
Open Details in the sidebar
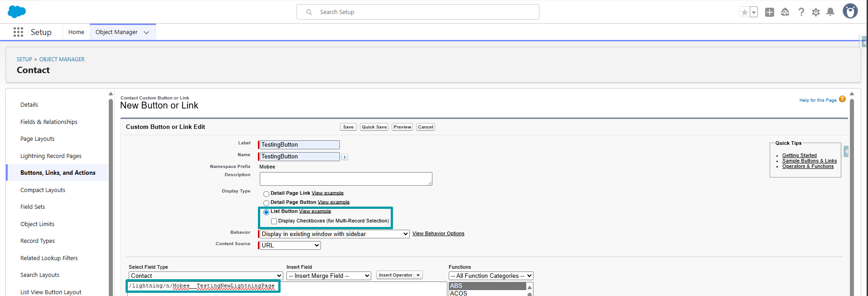[x=29, y=105]
